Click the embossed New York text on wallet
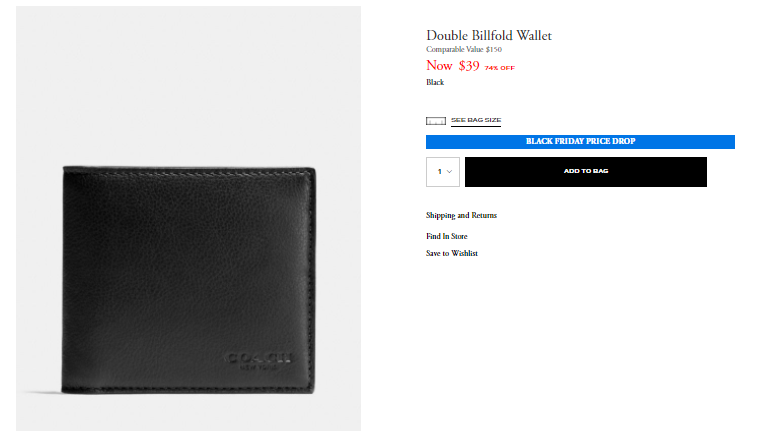Screen dimensions: 763x431 click(x=259, y=368)
